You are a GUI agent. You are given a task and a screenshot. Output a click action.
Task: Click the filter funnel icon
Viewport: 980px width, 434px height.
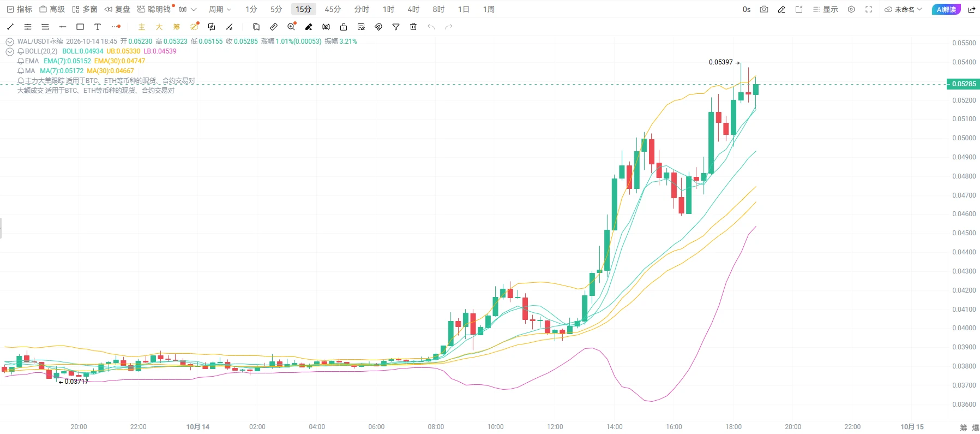396,27
